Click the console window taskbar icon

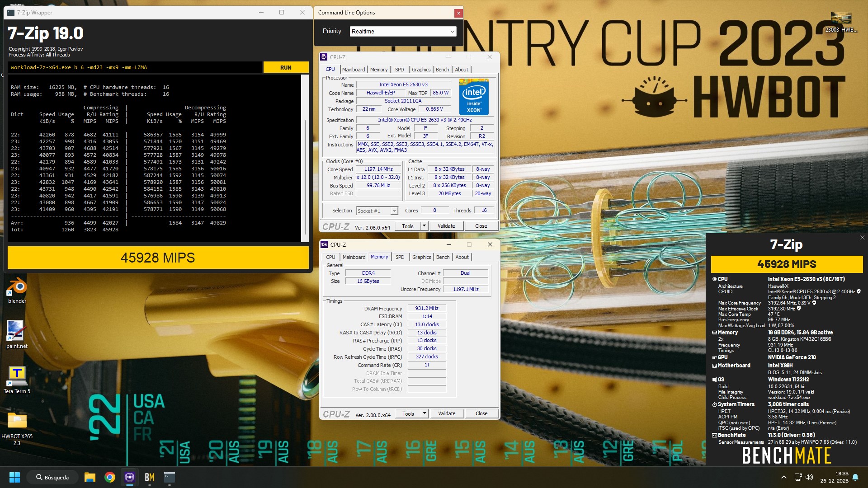(x=170, y=477)
